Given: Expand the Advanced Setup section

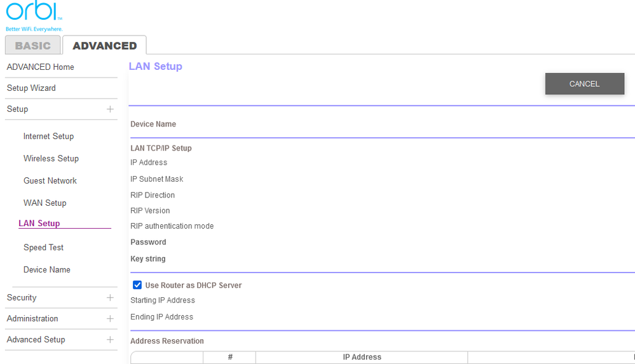Looking at the screenshot, I should click(x=110, y=339).
